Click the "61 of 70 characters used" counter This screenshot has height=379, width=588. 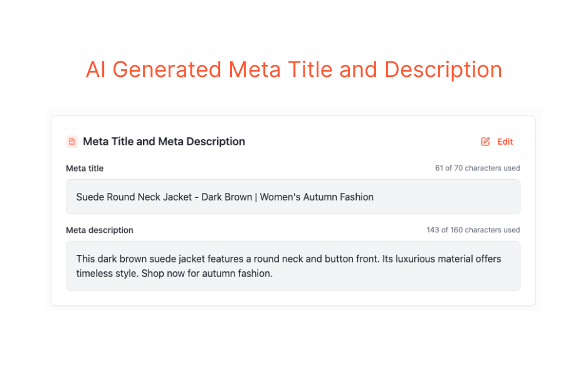coord(477,169)
